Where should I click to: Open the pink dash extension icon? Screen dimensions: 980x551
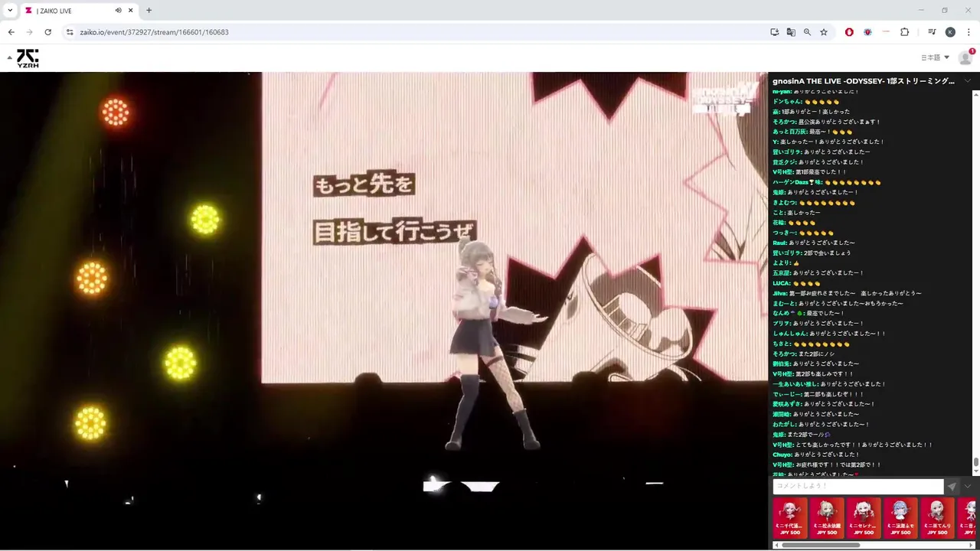point(886,32)
